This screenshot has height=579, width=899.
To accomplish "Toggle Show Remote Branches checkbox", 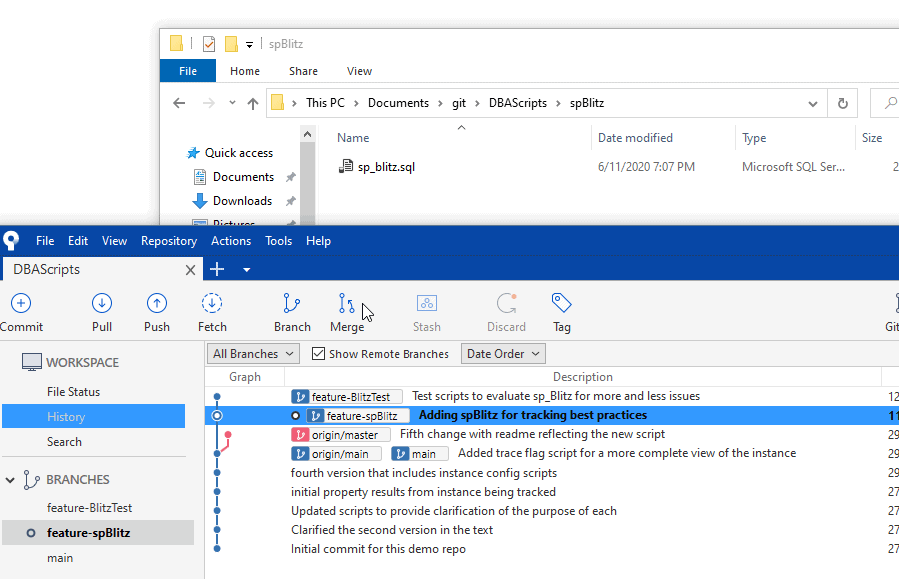I will (x=318, y=354).
